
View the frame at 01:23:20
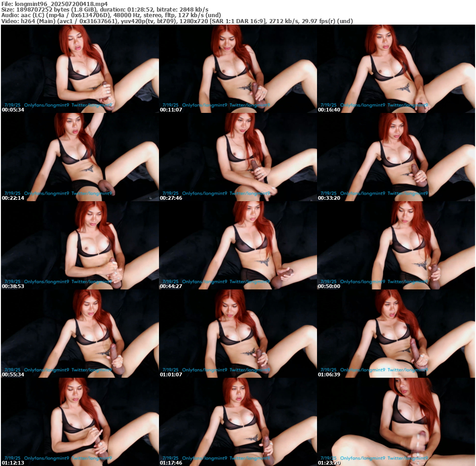pos(396,422)
